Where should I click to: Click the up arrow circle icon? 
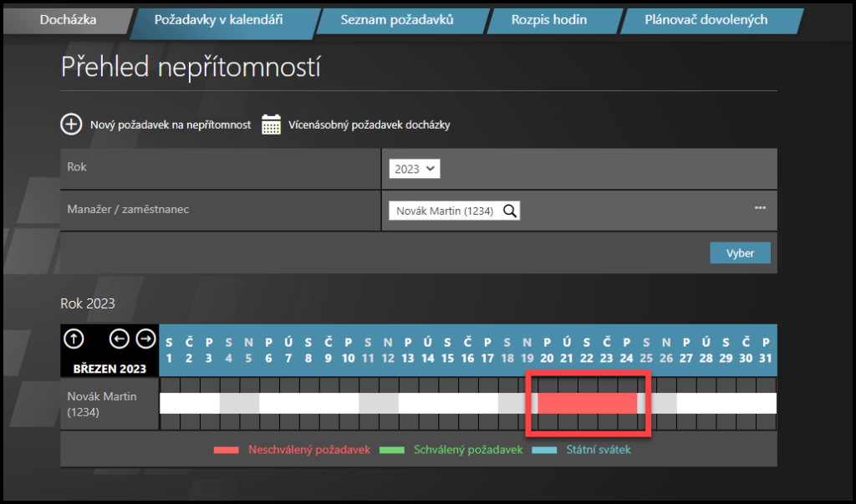click(74, 339)
